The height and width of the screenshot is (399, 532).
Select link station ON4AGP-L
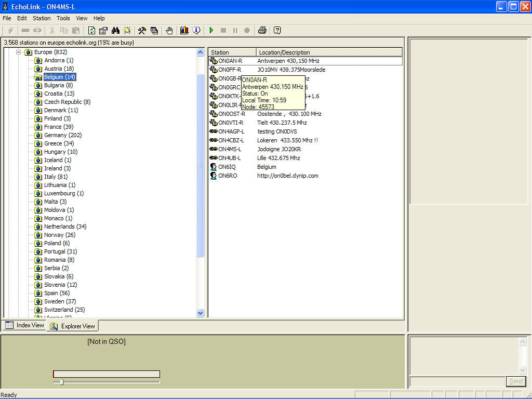pyautogui.click(x=231, y=131)
